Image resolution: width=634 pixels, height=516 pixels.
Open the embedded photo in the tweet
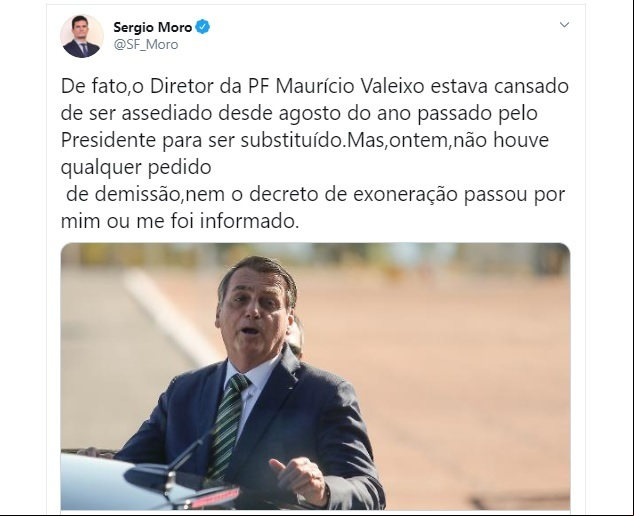(x=315, y=376)
